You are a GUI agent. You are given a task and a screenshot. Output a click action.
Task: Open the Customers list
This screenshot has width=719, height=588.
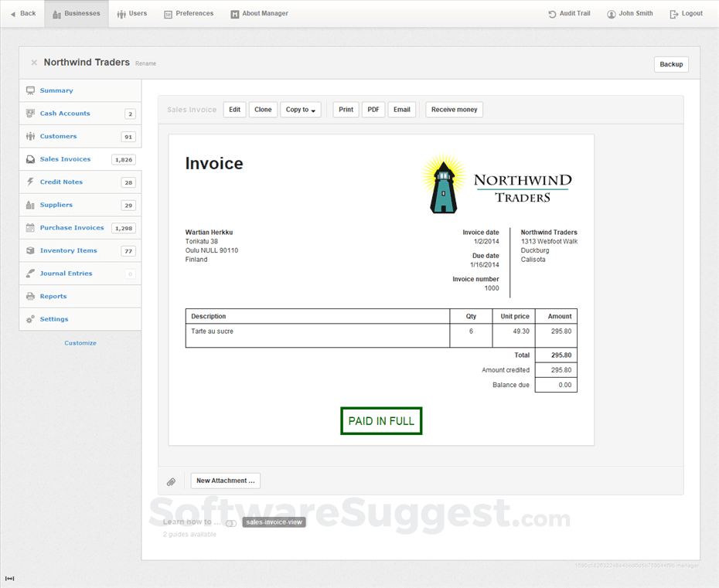(x=60, y=136)
